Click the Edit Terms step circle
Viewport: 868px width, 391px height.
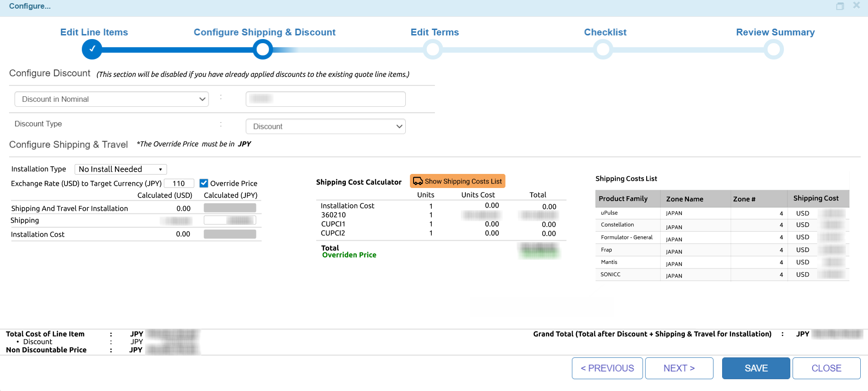(x=433, y=49)
